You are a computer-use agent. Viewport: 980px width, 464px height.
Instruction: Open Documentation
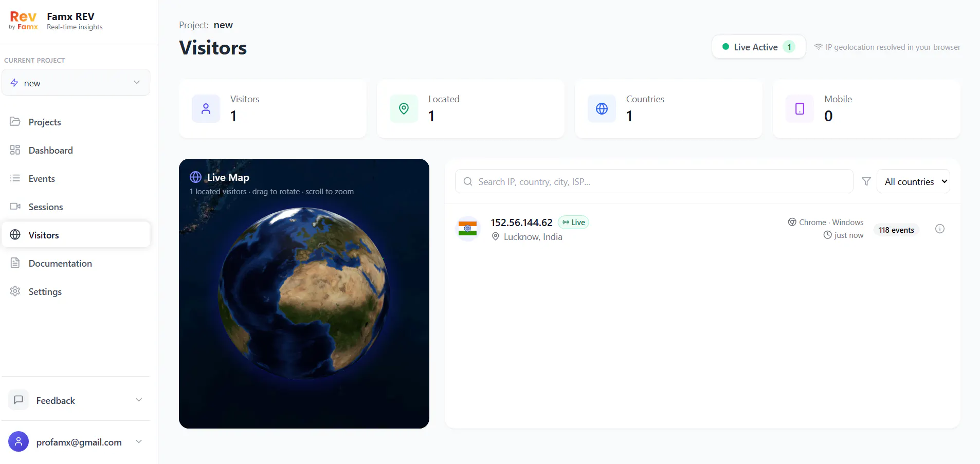(76, 263)
